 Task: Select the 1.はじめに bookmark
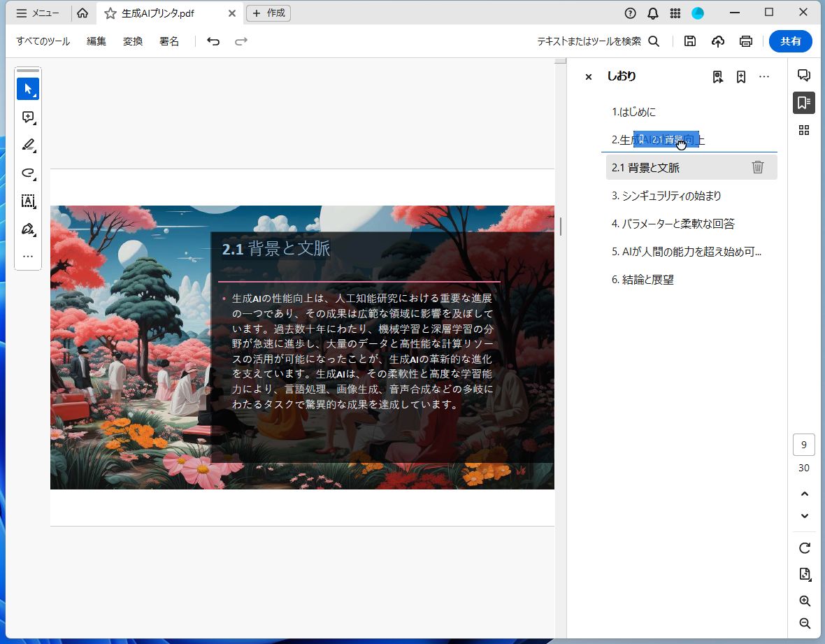[691, 112]
